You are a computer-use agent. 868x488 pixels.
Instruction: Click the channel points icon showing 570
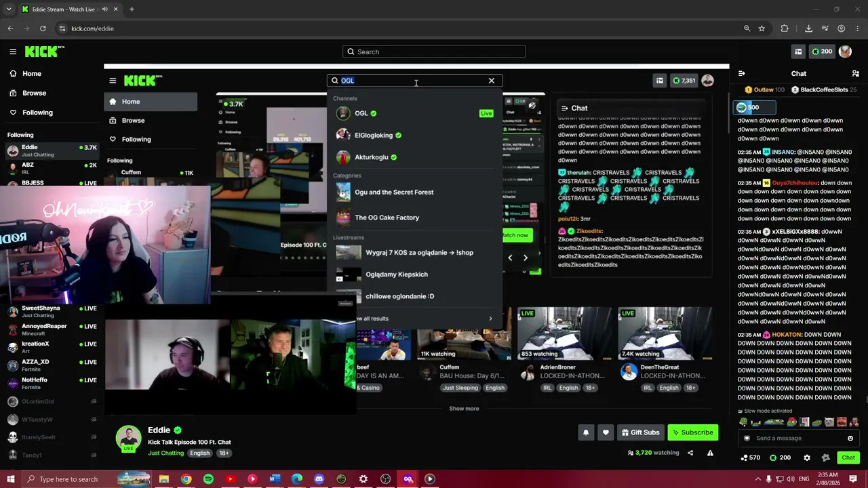751,457
